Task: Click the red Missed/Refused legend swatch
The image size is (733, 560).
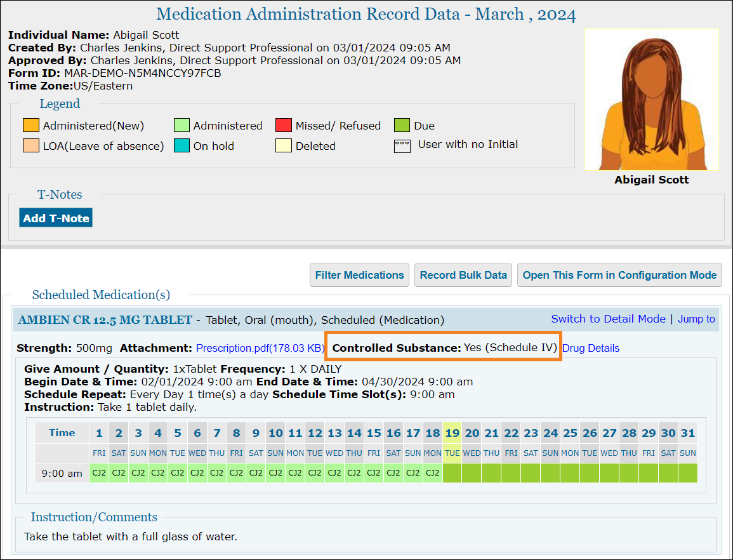Action: pos(283,126)
